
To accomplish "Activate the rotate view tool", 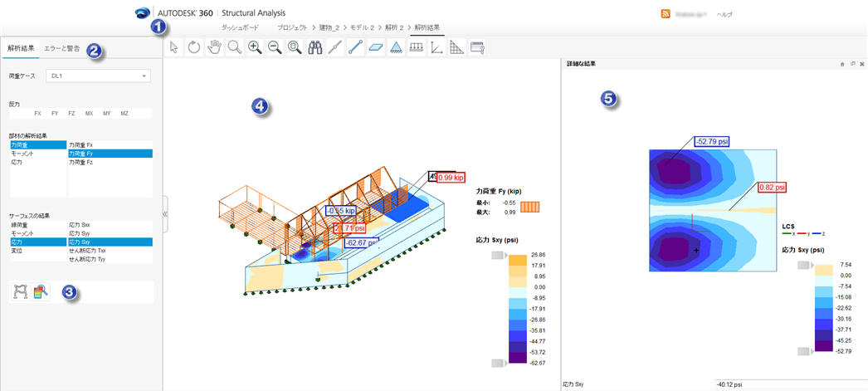I will point(193,48).
